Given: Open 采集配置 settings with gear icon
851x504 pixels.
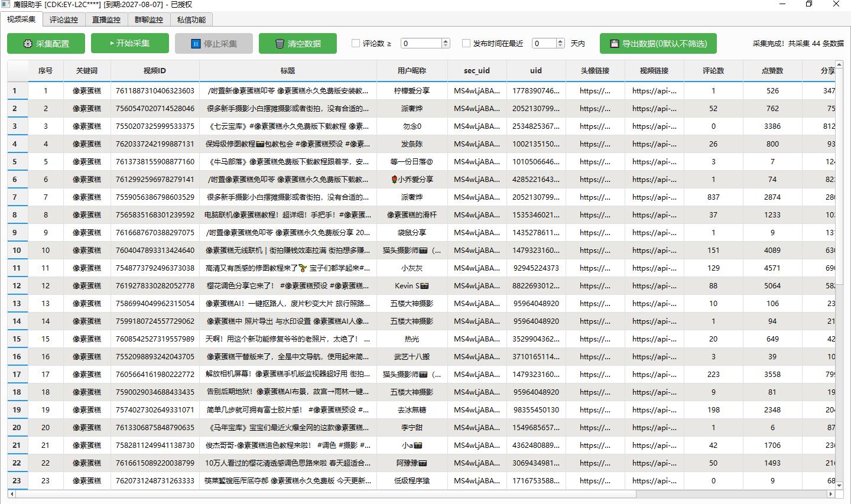Looking at the screenshot, I should click(x=46, y=43).
